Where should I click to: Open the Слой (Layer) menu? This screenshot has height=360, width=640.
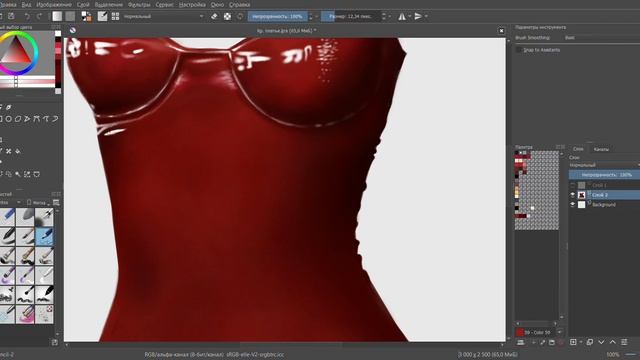coord(83,4)
